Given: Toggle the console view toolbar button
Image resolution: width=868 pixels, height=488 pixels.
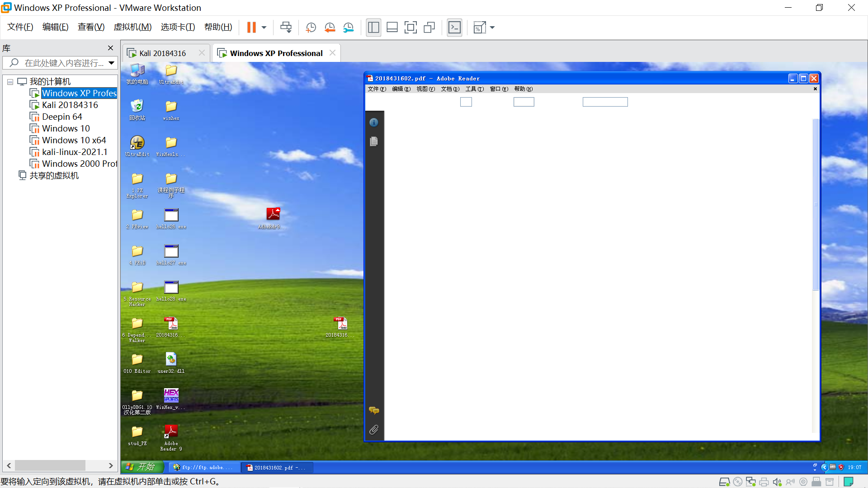Looking at the screenshot, I should coord(454,28).
